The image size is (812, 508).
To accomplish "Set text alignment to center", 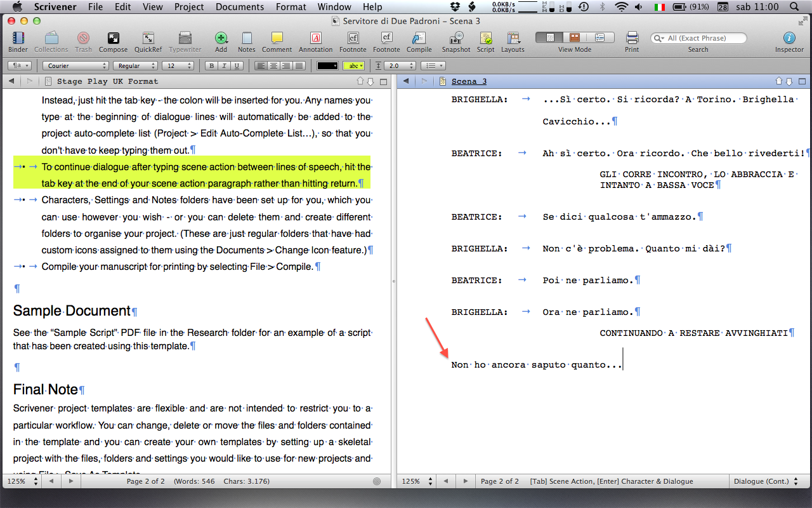I will (273, 65).
